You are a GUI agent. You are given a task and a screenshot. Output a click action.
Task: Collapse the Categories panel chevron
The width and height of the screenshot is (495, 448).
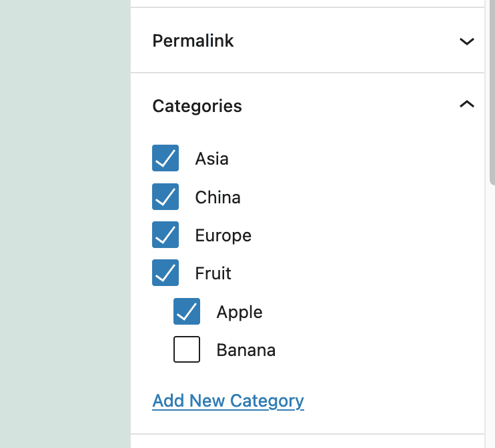(x=466, y=104)
